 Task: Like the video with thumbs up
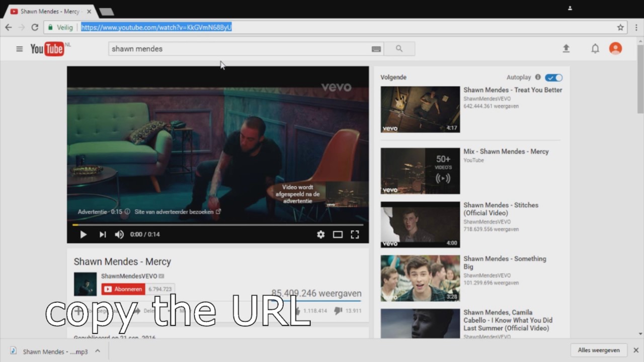tap(297, 311)
